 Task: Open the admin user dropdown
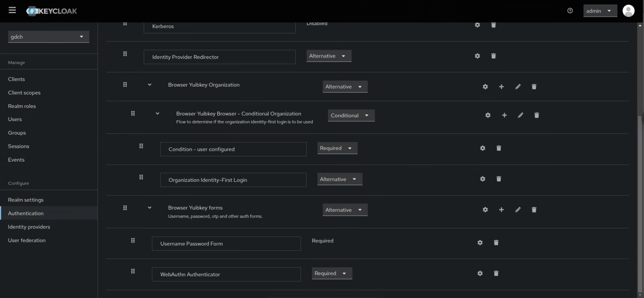coord(600,11)
